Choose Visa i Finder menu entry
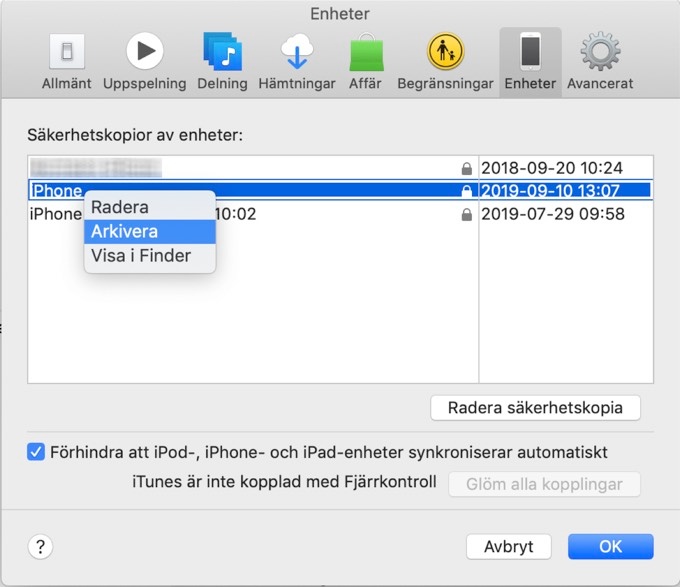This screenshot has height=587, width=680. (150, 256)
